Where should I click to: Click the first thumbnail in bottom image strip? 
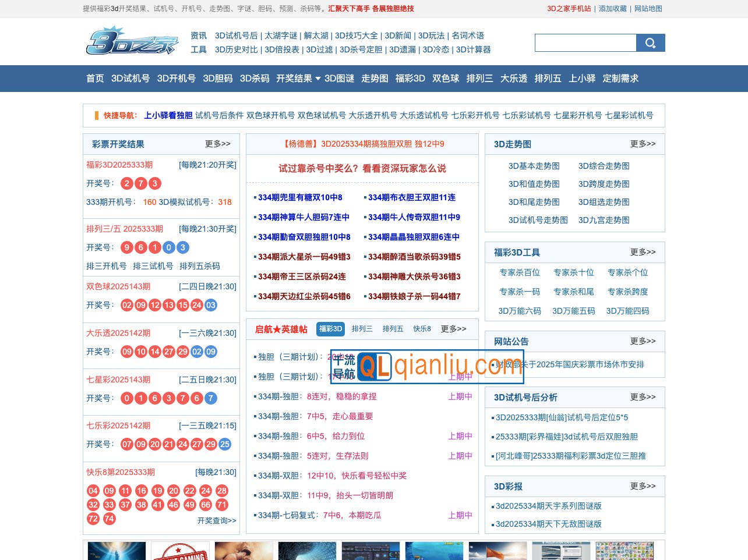tap(117, 551)
